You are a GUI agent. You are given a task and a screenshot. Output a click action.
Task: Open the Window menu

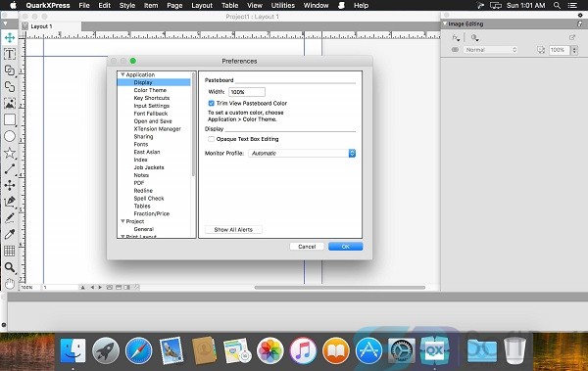pyautogui.click(x=316, y=5)
